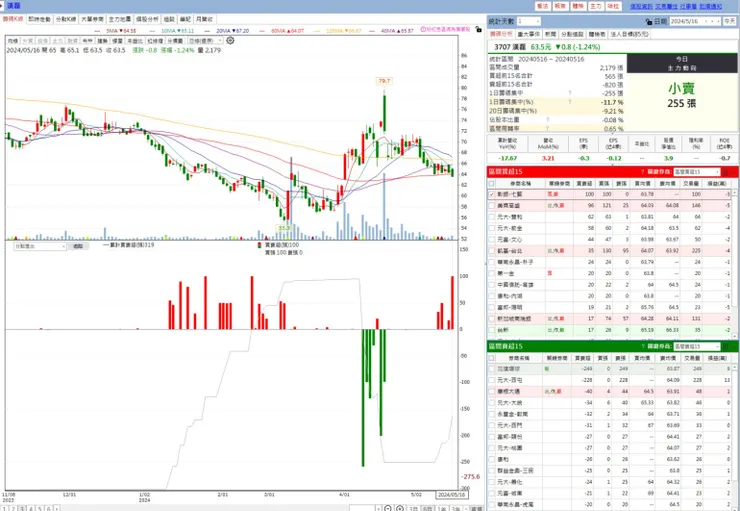Click last small icon in red 買超15 header
This screenshot has height=511, width=740.
pos(735,172)
